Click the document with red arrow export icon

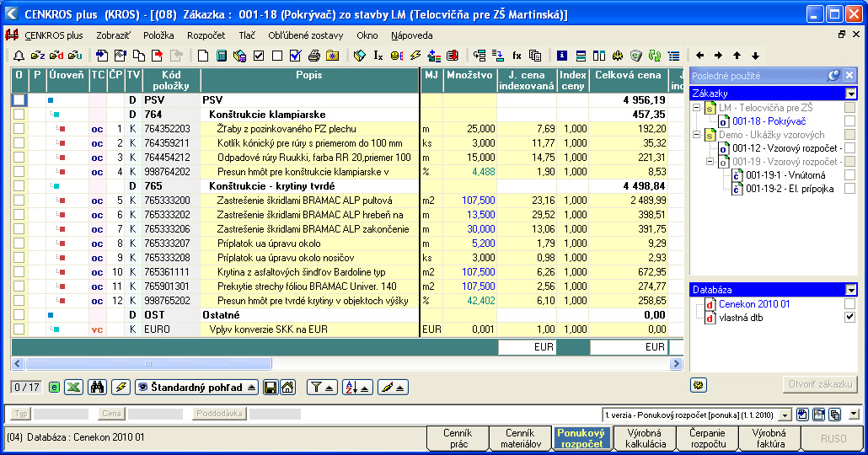coord(158,56)
